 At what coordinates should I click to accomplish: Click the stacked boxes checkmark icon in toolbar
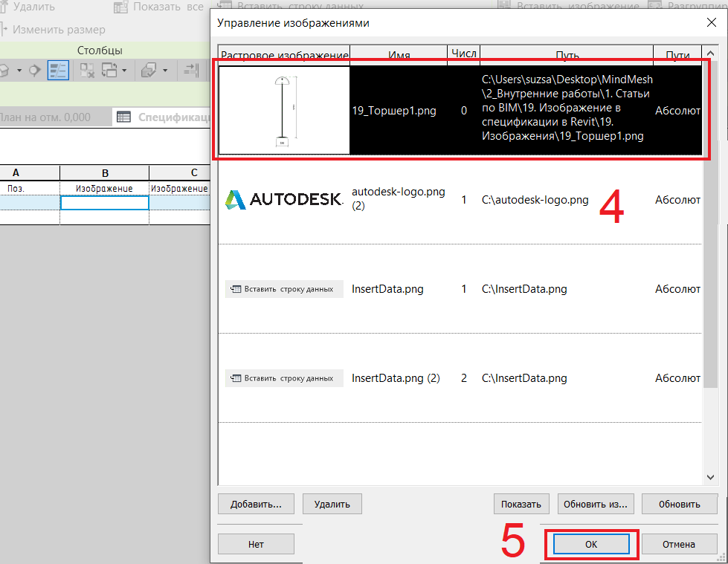tap(149, 71)
